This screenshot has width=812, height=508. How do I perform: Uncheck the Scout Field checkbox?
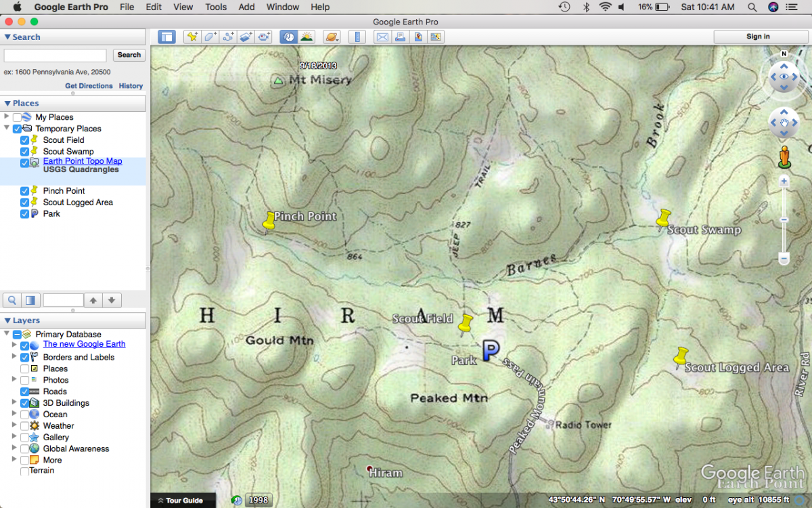click(25, 140)
